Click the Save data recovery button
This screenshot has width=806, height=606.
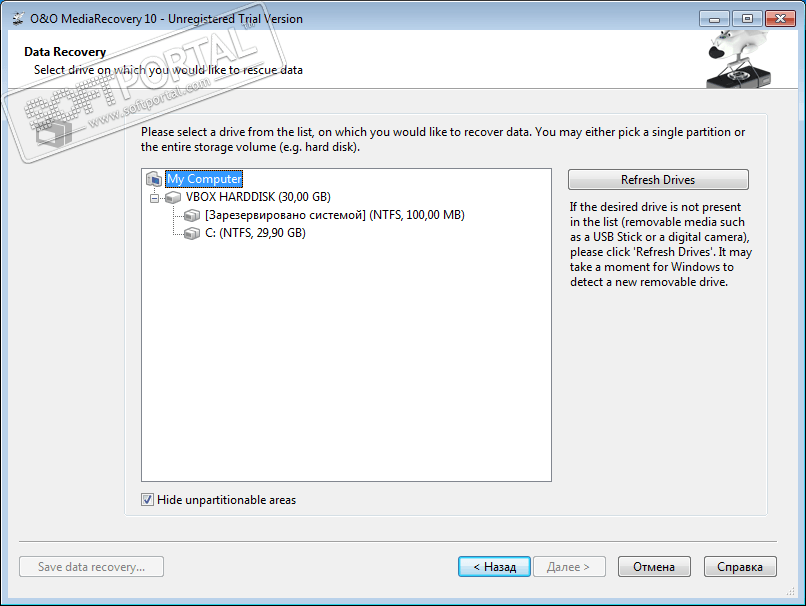click(x=91, y=566)
